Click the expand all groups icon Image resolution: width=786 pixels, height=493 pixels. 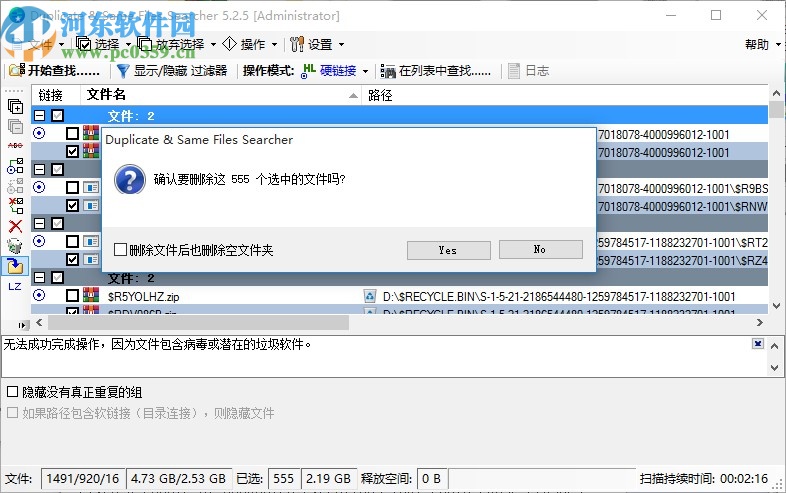(15, 106)
